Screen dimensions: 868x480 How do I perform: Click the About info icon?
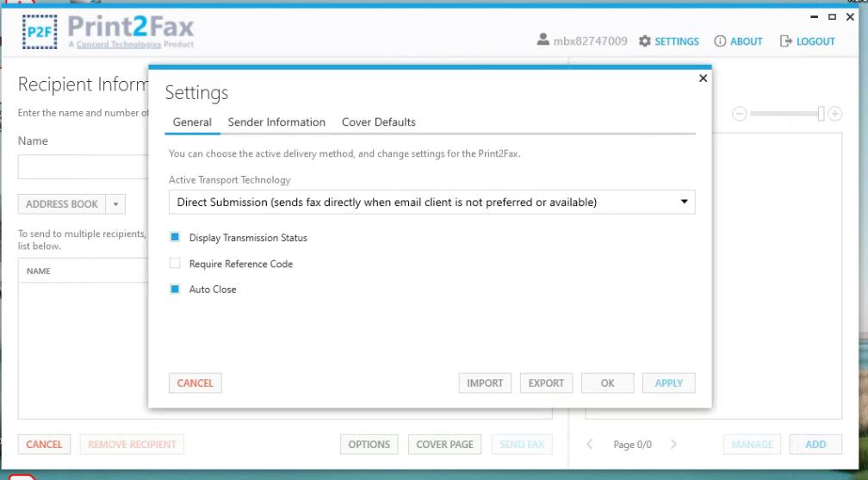[x=720, y=41]
